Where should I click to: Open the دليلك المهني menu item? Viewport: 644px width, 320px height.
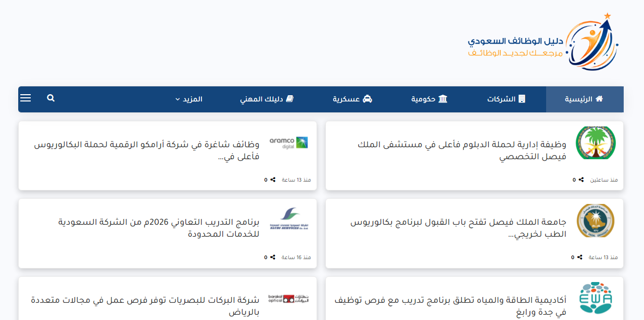267,99
